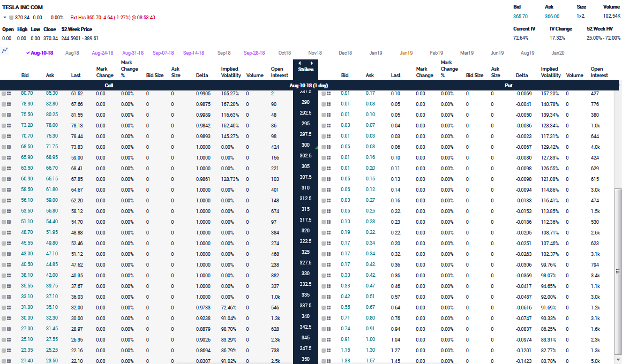Viewport: 622px width, 364px height.
Task: Click the Strikes column header
Action: [x=305, y=70]
